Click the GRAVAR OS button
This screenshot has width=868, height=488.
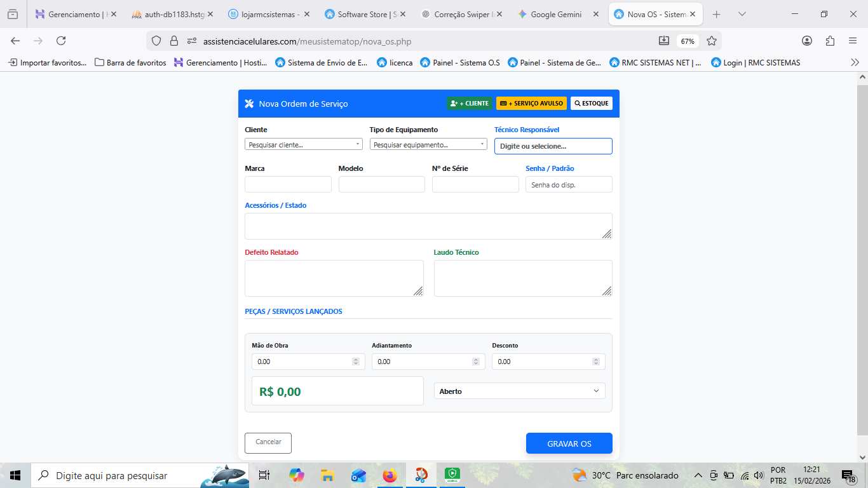tap(569, 444)
